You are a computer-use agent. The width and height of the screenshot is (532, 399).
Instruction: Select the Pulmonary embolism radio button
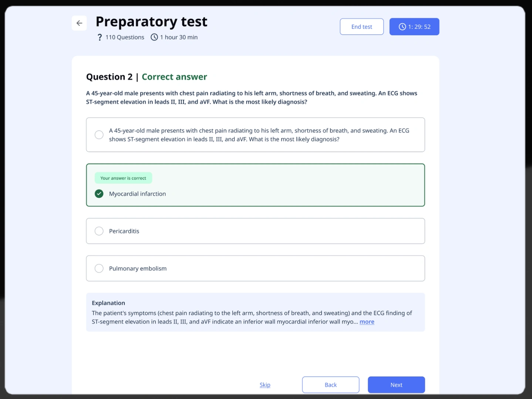click(99, 268)
